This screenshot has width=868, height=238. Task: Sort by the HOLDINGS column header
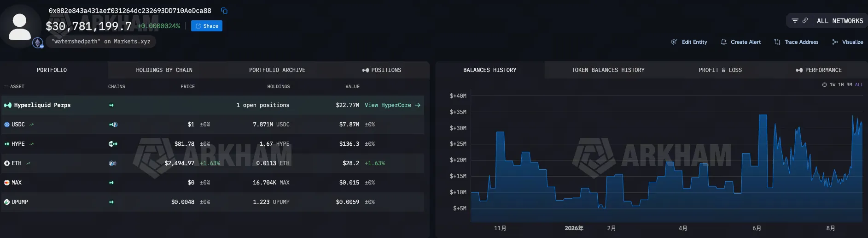click(279, 86)
